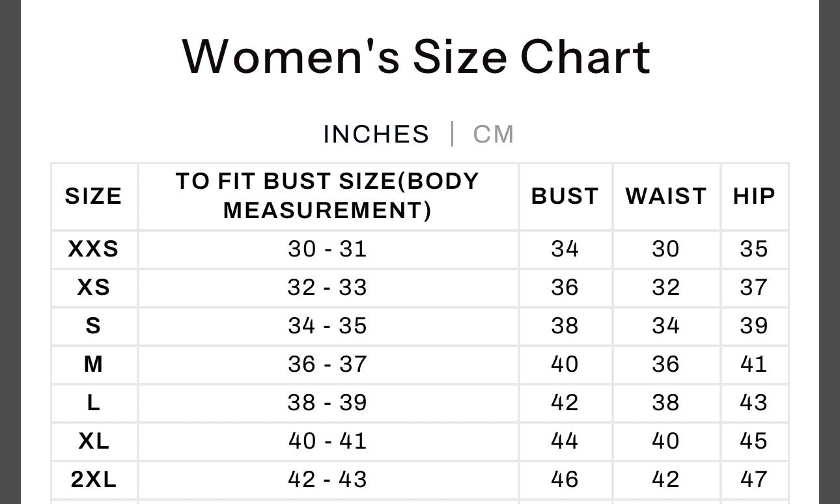Viewport: 840px width, 504px height.
Task: Select the XL size row label
Action: coord(94,441)
